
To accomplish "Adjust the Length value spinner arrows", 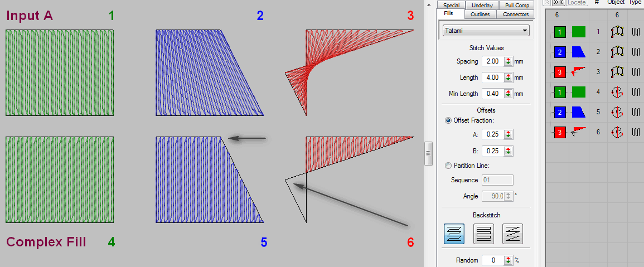I will click(508, 77).
